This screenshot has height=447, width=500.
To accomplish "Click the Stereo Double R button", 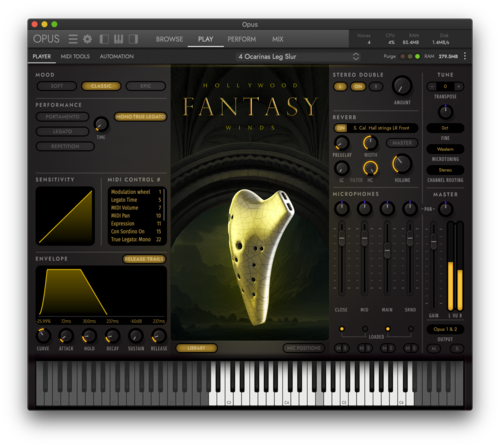I will (x=376, y=87).
